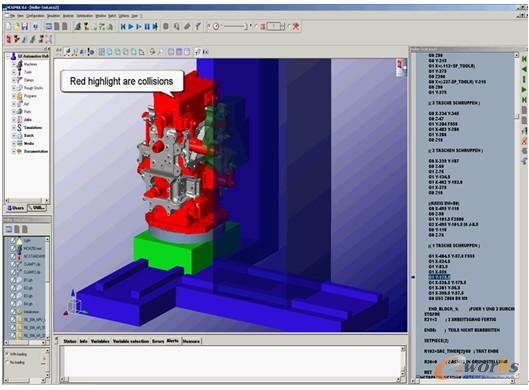
Task: Click the Save floppy disk icon
Action: pos(24,26)
